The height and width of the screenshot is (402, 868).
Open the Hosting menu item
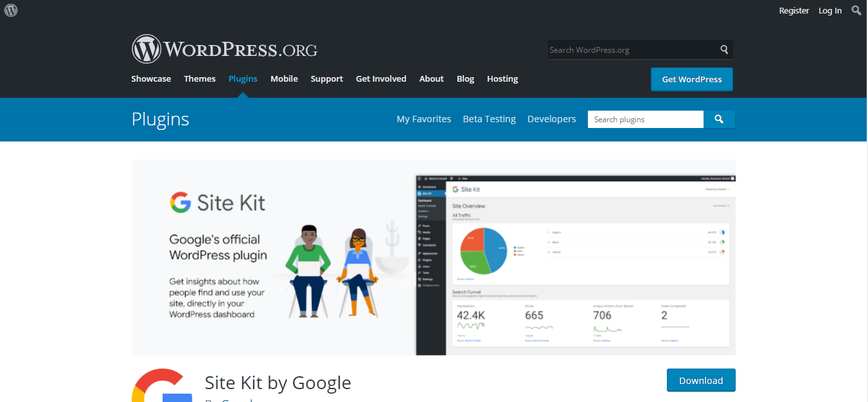(x=502, y=78)
